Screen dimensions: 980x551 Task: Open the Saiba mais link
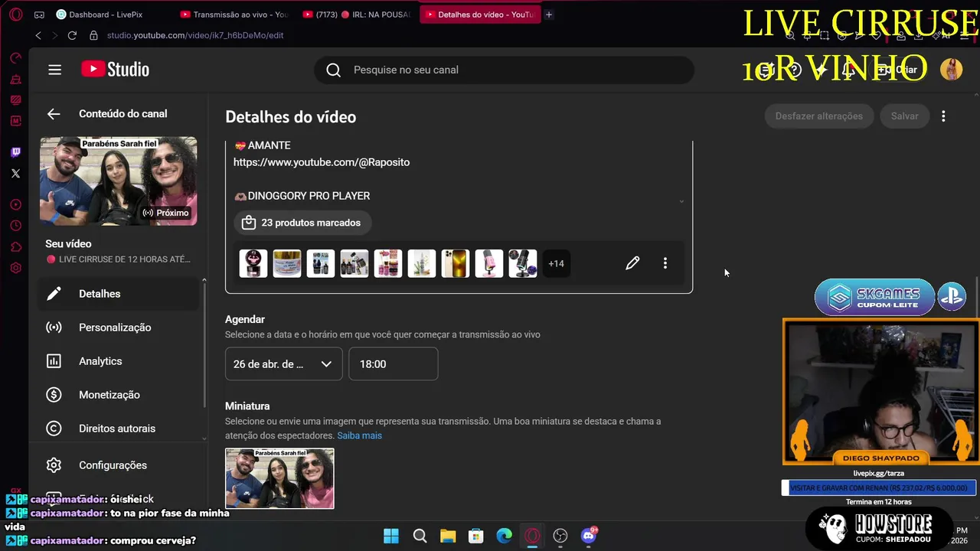pos(360,435)
